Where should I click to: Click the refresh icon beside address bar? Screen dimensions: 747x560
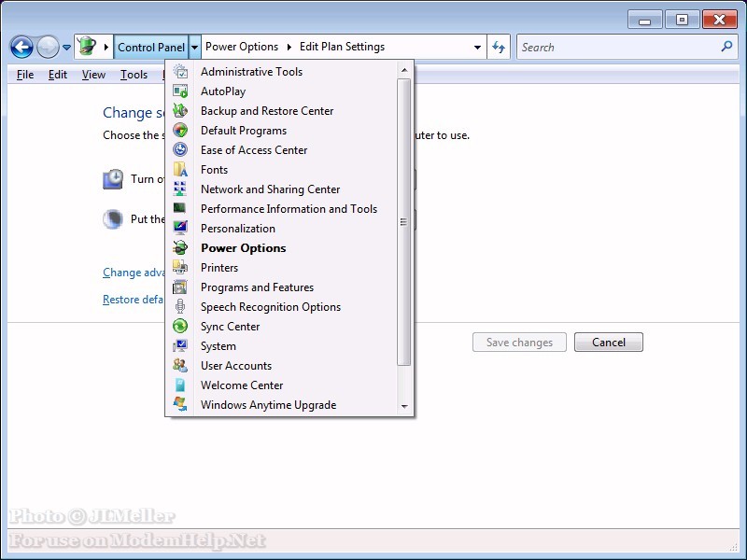499,47
